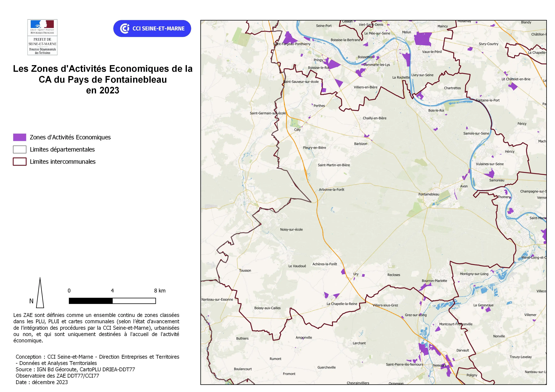The image size is (555, 392).
Task: Click the Héricy label
Action: (510, 151)
